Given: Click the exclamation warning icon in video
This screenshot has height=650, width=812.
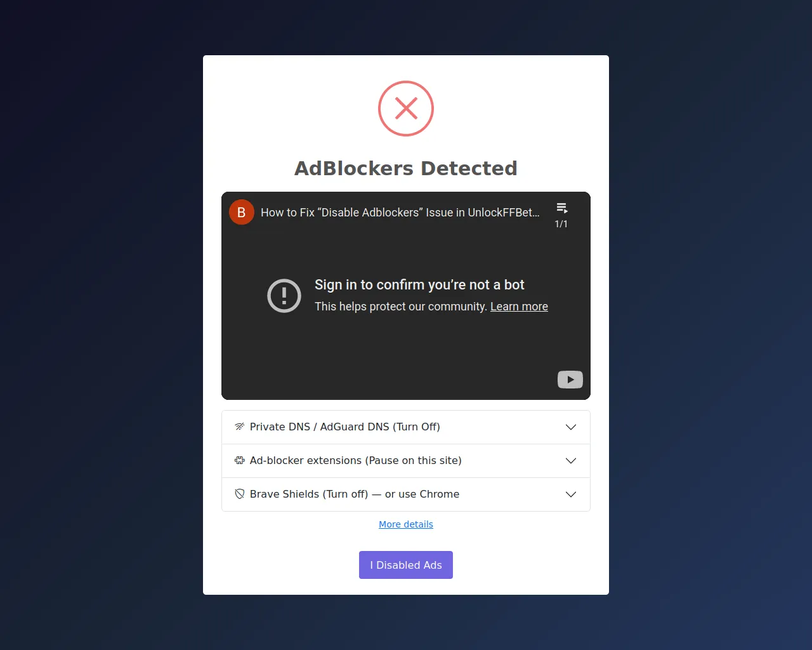Looking at the screenshot, I should tap(284, 296).
